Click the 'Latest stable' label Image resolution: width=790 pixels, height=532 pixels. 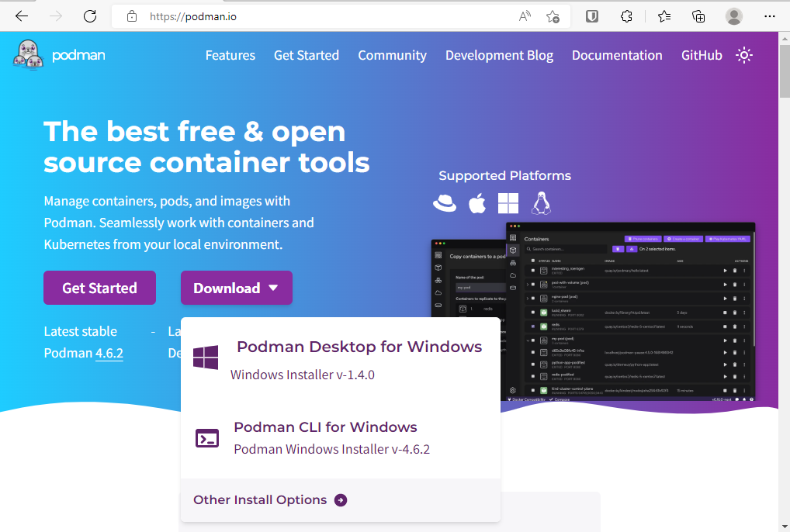pos(81,331)
